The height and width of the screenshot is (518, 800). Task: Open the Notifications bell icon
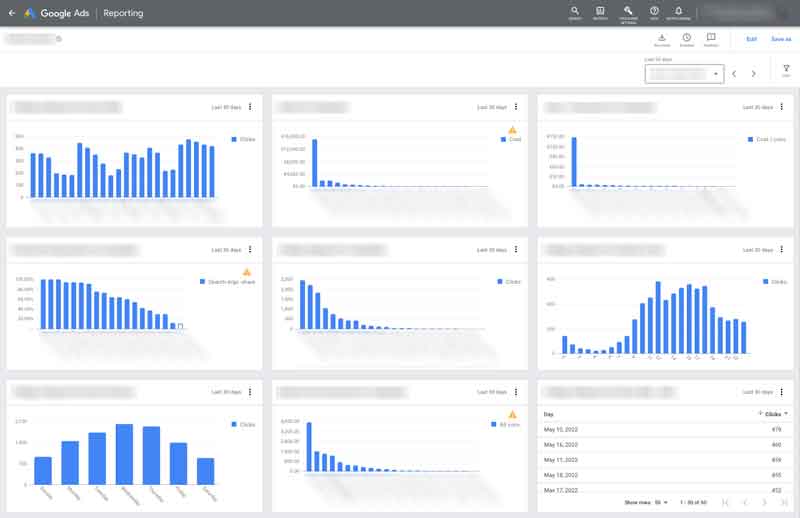click(679, 13)
